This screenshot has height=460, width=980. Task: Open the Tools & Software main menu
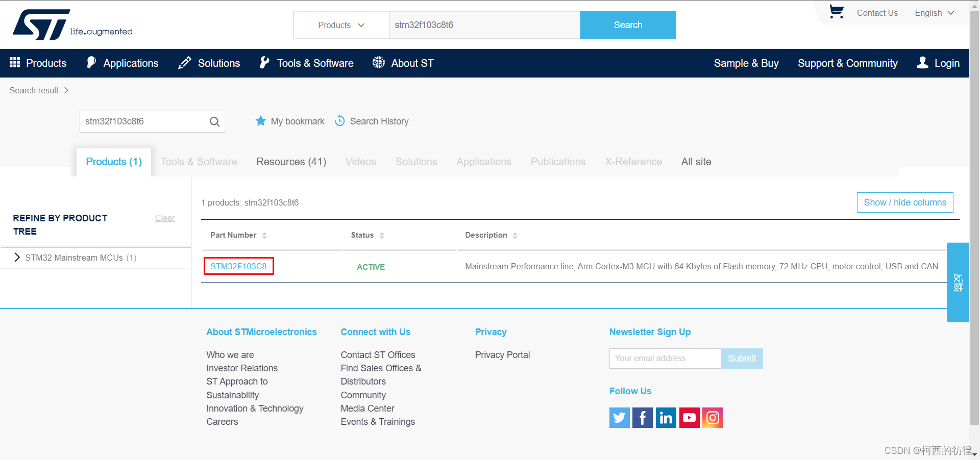306,63
